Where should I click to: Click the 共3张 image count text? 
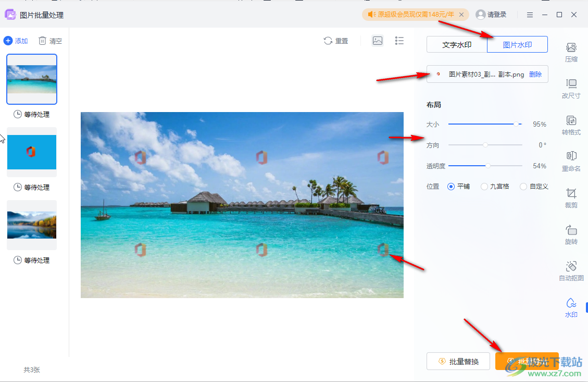point(32,370)
